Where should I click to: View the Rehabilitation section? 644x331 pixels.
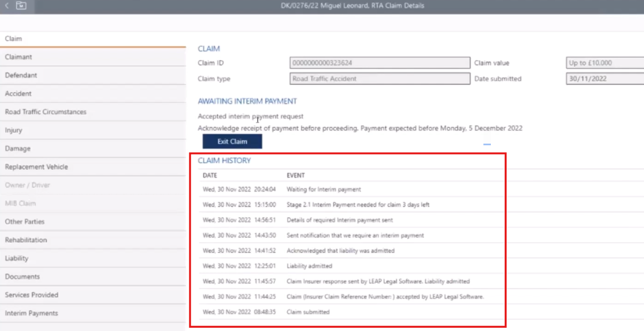pos(26,240)
